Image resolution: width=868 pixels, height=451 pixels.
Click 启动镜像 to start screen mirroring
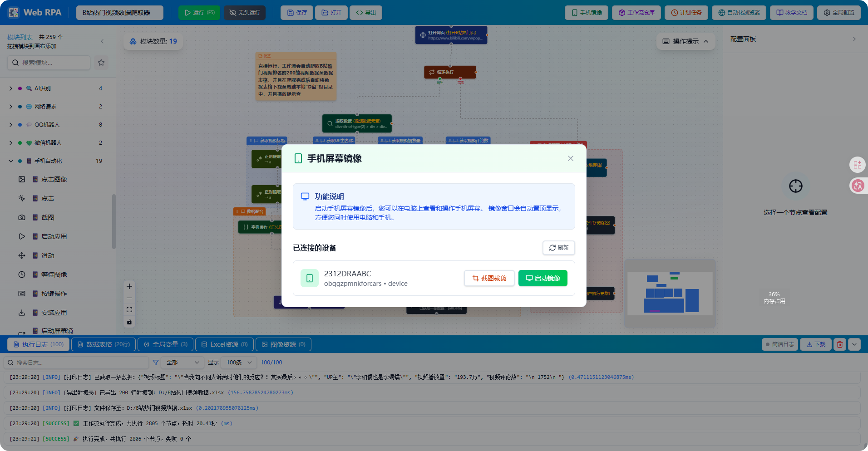[542, 278]
